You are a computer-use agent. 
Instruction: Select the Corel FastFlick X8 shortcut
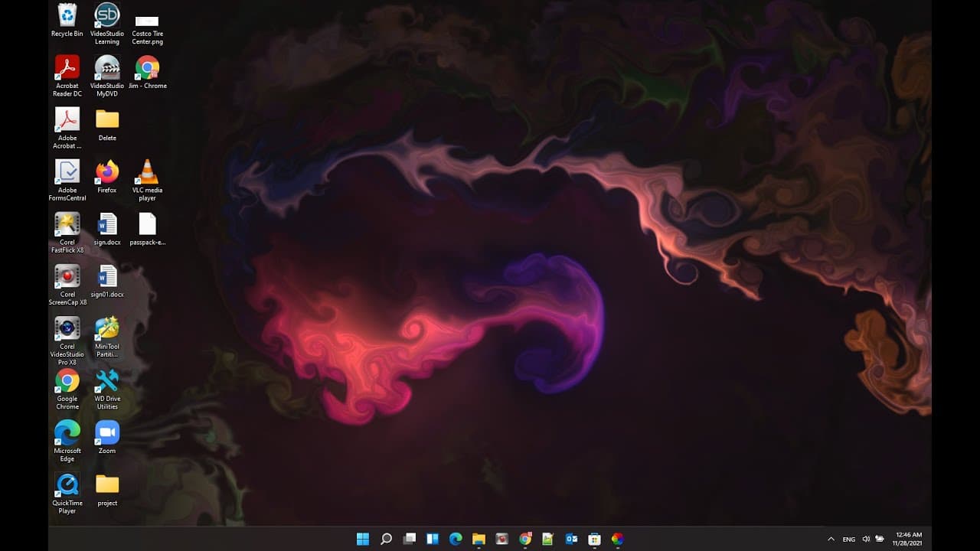pyautogui.click(x=67, y=233)
